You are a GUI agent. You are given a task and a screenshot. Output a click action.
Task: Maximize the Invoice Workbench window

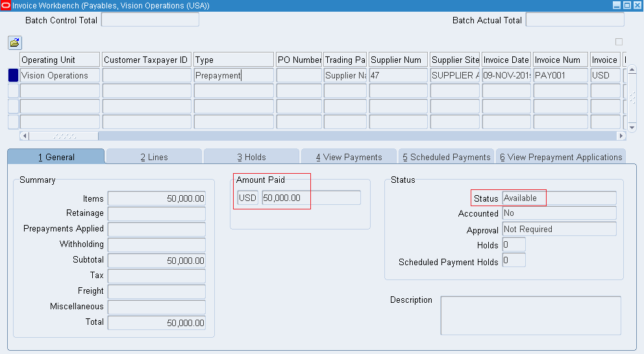(626, 5)
